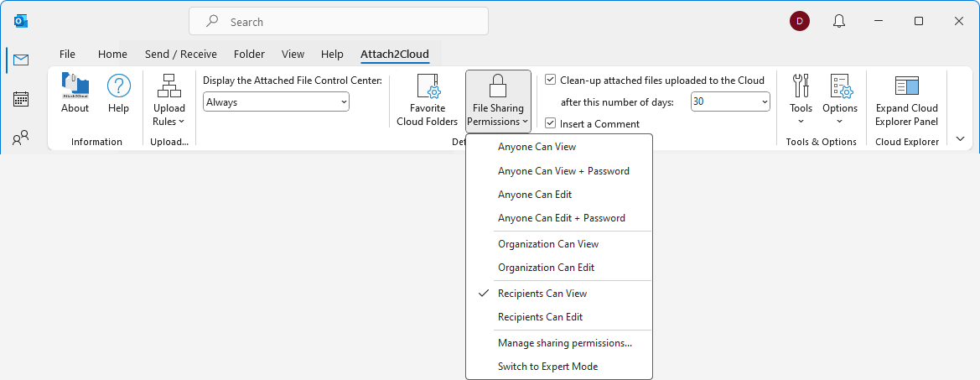Click the About Attach2Cloud icon
Screen dimensions: 980x380
[x=75, y=94]
